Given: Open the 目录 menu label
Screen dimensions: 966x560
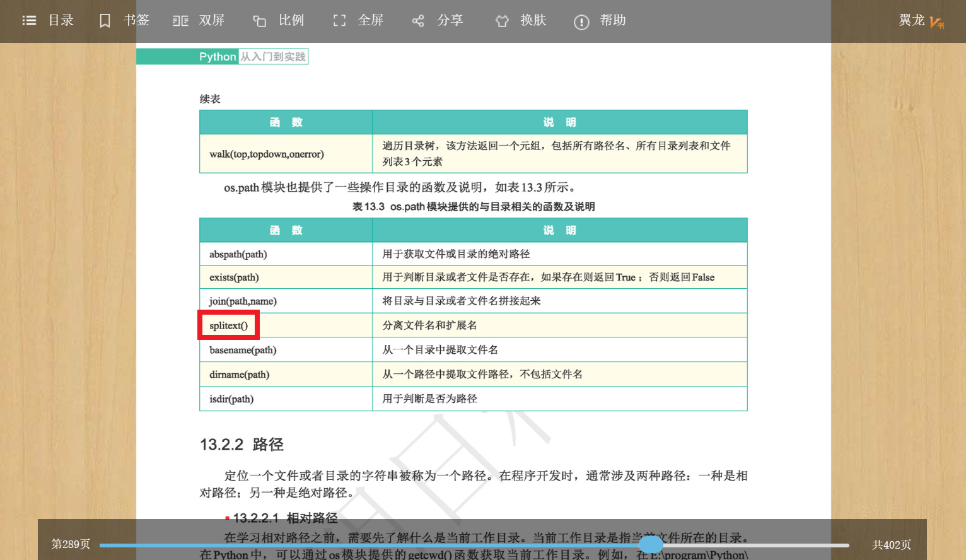Looking at the screenshot, I should 61,20.
